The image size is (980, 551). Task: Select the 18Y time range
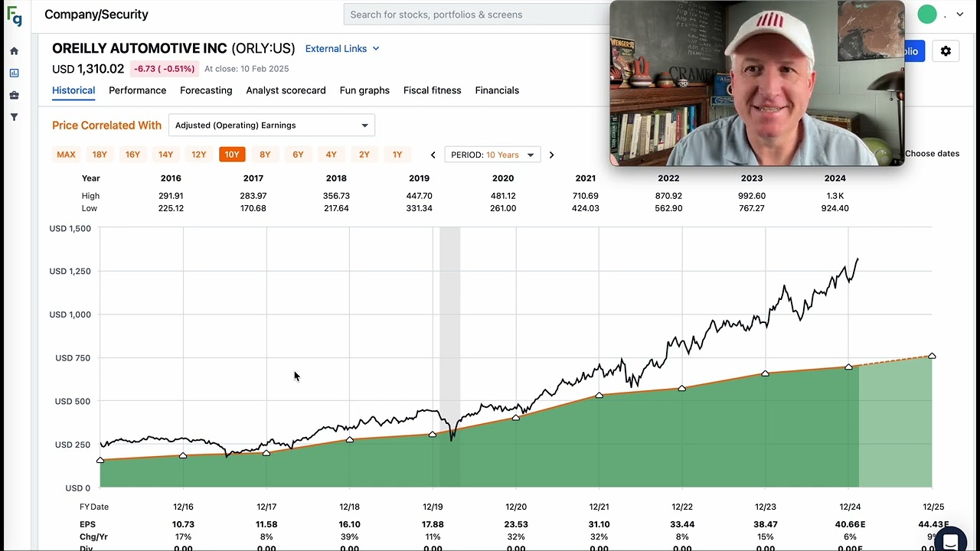click(100, 155)
